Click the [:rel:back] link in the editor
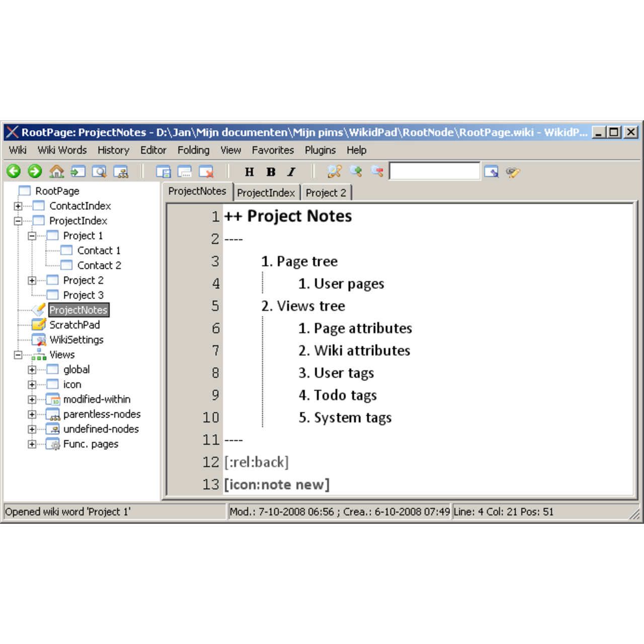This screenshot has height=644, width=644. click(258, 462)
